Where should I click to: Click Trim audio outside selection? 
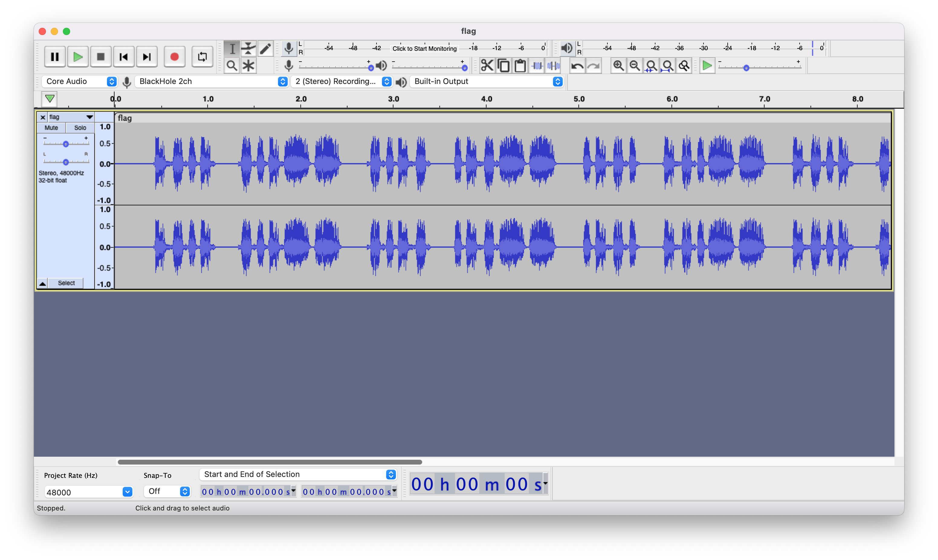point(537,66)
